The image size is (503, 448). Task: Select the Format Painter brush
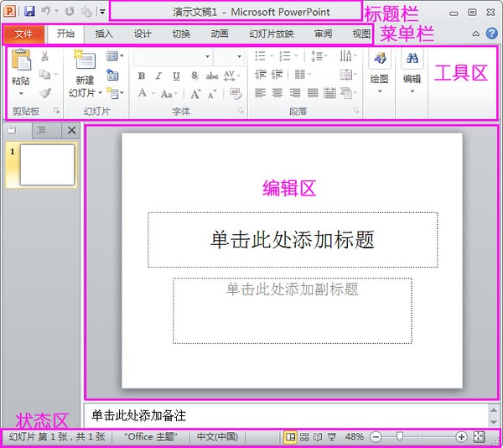45,93
